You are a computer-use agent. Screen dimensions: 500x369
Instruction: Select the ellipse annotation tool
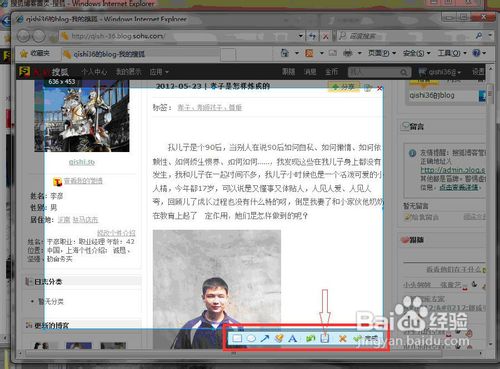pos(251,338)
